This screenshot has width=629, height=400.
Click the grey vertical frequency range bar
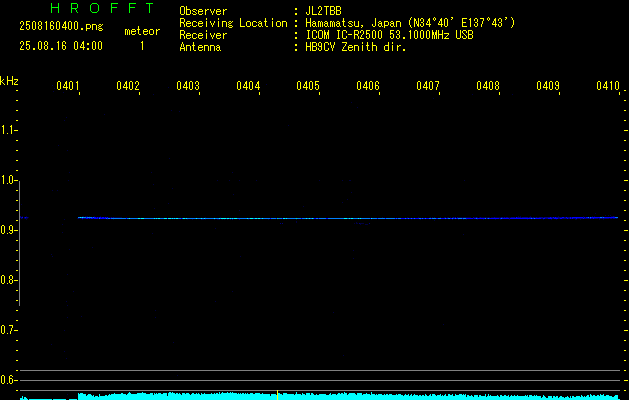click(20, 243)
